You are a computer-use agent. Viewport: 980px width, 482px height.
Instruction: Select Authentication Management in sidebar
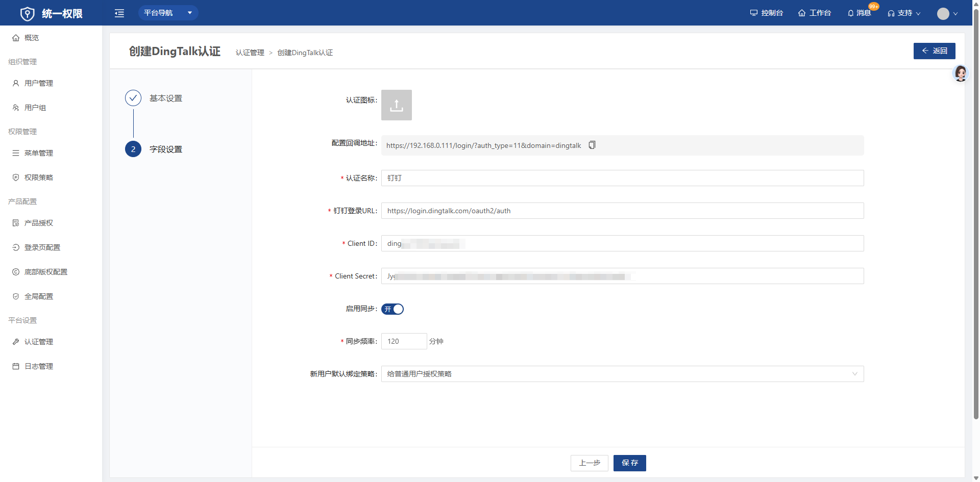pos(38,342)
